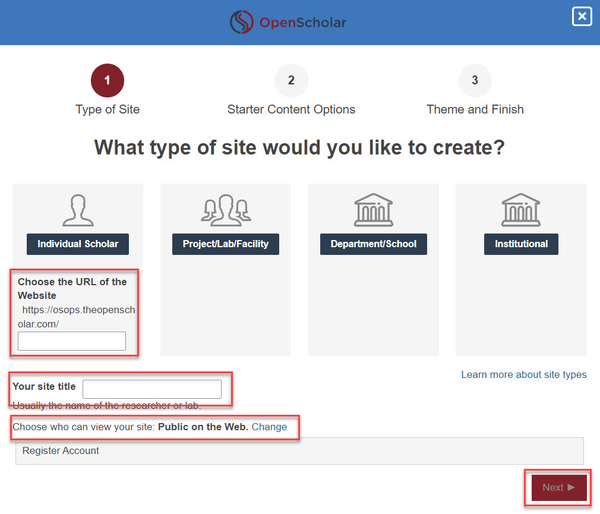The height and width of the screenshot is (514, 600).
Task: Focus the website URL input field
Action: pyautogui.click(x=72, y=341)
